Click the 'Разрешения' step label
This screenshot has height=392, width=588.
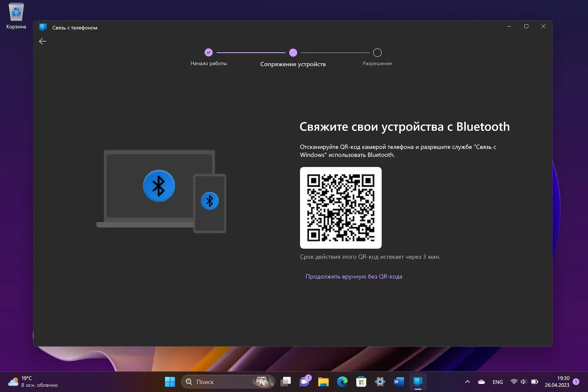point(377,64)
